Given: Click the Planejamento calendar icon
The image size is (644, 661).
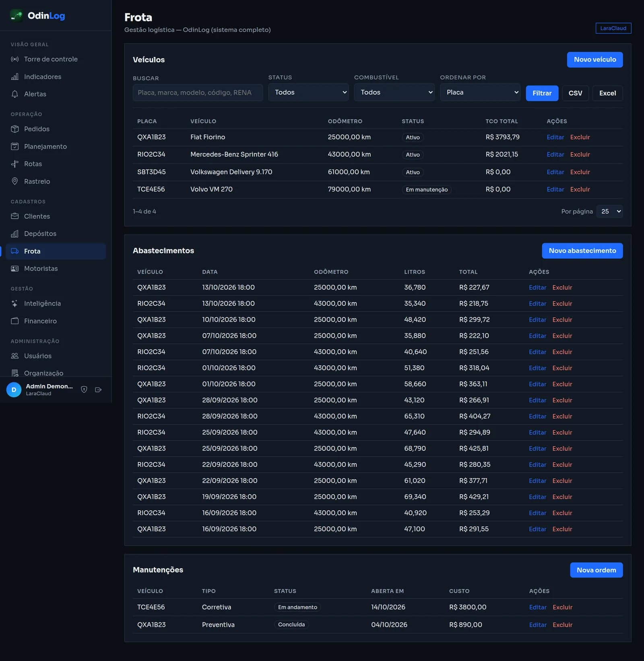Looking at the screenshot, I should point(15,146).
